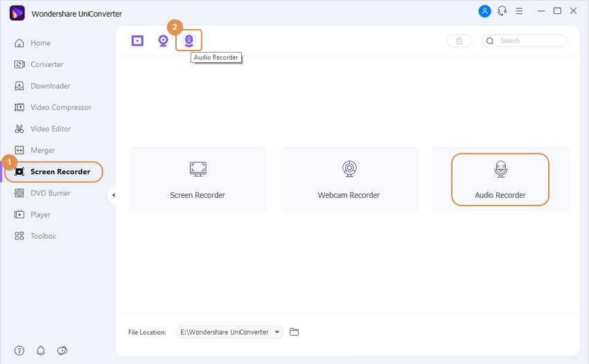Open the Converter section
The width and height of the screenshot is (589, 364).
(x=39, y=64)
